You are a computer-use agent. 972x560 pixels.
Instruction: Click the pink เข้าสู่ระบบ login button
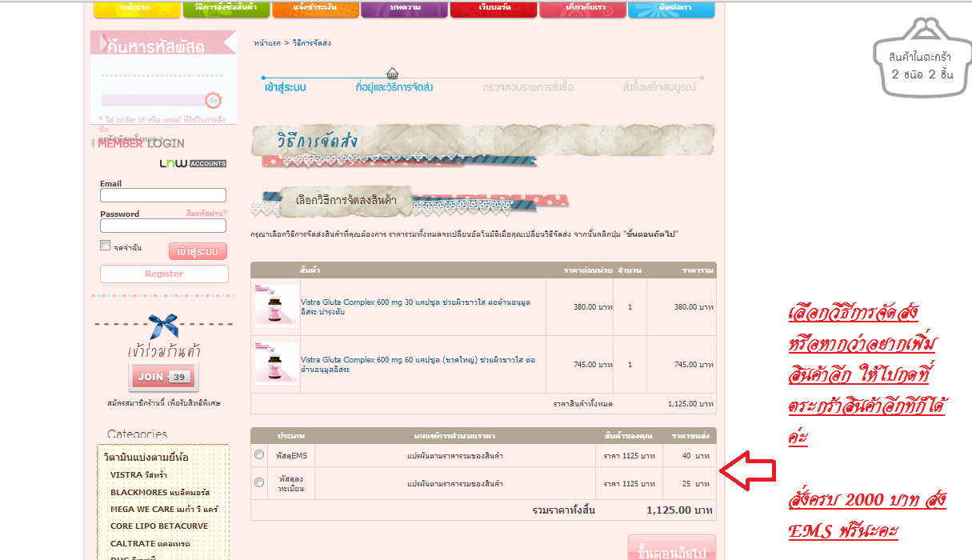[198, 251]
